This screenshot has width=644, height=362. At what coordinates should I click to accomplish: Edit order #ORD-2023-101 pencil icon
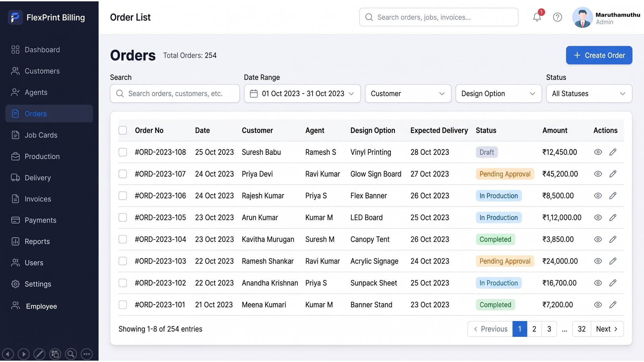(x=613, y=305)
